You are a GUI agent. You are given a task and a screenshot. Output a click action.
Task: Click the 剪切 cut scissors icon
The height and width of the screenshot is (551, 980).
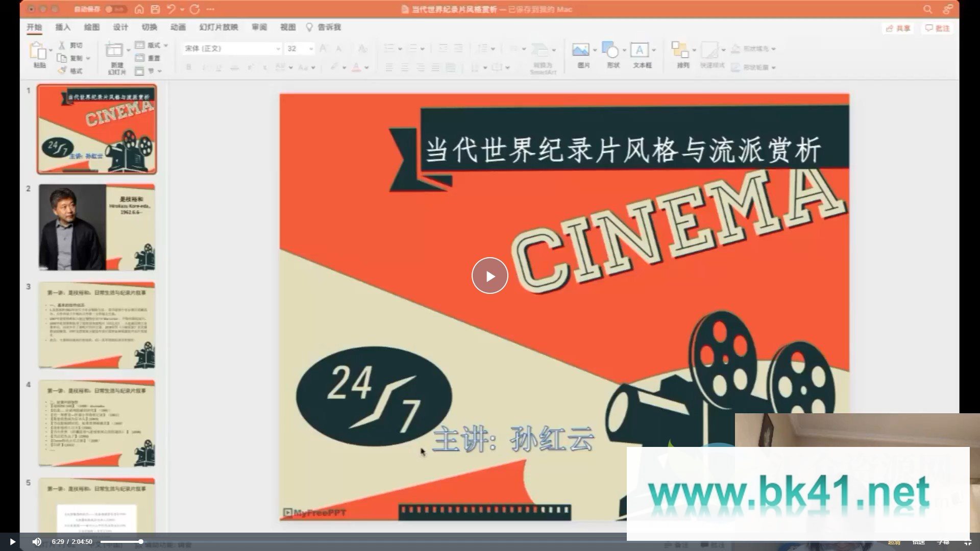62,45
